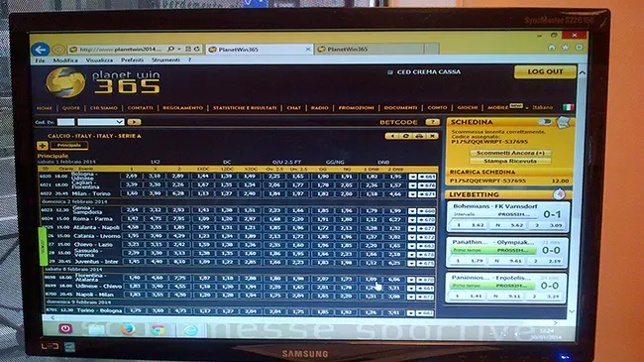Screen dimensions: 644x362
Task: Click the play arrow button next to event code
Action: [x=134, y=122]
